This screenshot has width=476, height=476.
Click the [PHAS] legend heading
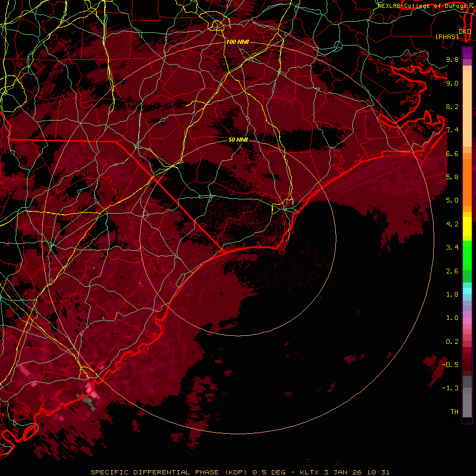pyautogui.click(x=447, y=37)
